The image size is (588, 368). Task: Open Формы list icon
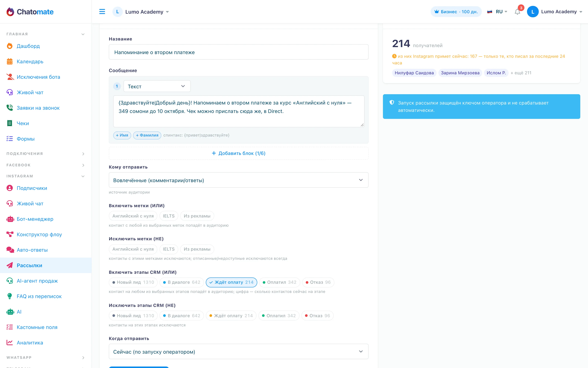[x=10, y=139]
